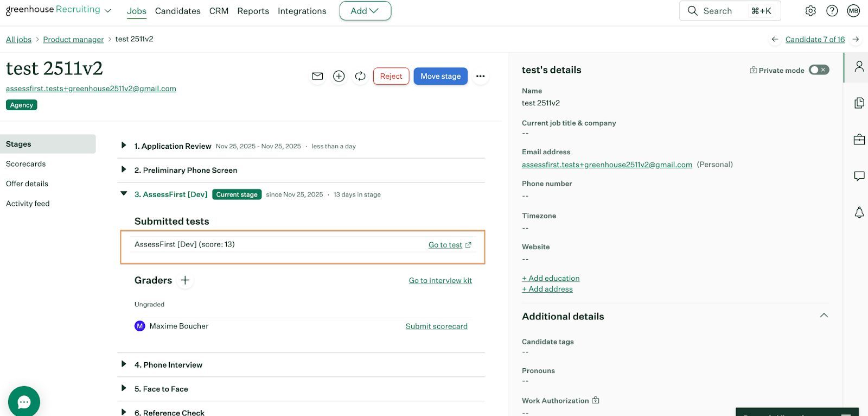Collapse the Additional details section
The height and width of the screenshot is (416, 868).
(824, 316)
